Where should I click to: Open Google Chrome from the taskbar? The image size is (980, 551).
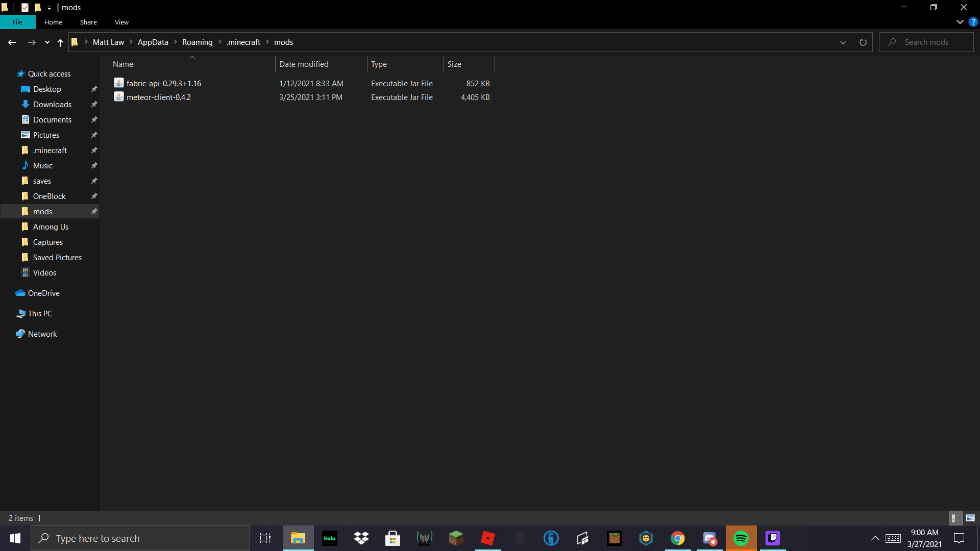[x=678, y=538]
